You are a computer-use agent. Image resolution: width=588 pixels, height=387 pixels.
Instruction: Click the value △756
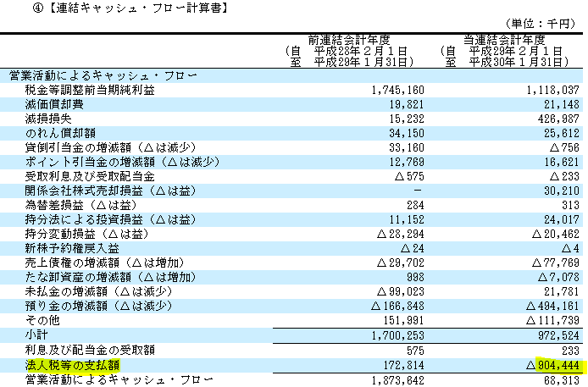pos(565,147)
